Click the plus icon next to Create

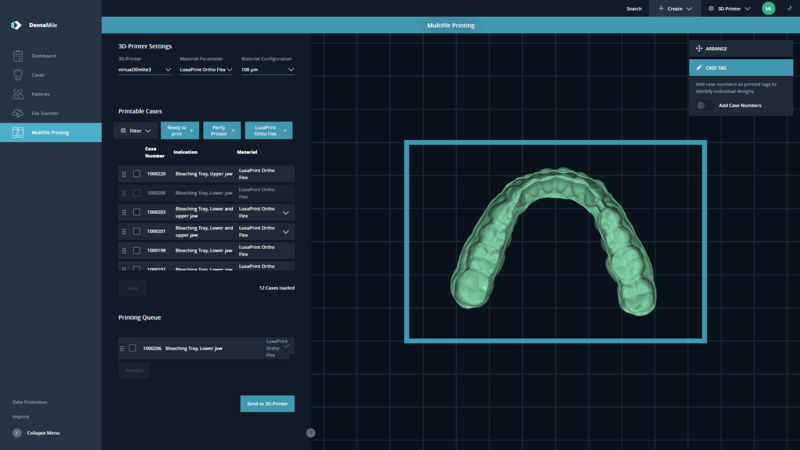pyautogui.click(x=661, y=8)
